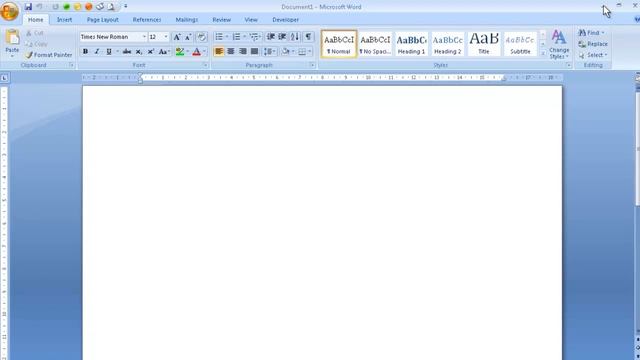This screenshot has width=640, height=360.
Task: Open the Office Button menu
Action: (x=9, y=11)
